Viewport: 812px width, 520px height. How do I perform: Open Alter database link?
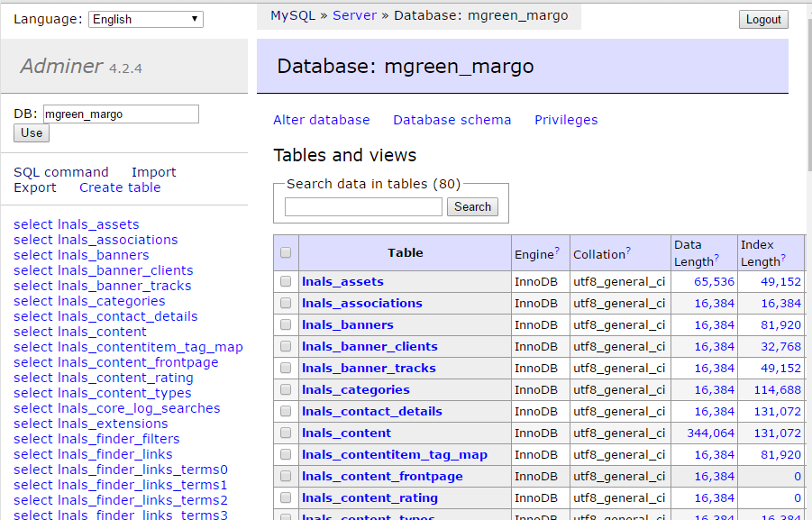click(321, 120)
